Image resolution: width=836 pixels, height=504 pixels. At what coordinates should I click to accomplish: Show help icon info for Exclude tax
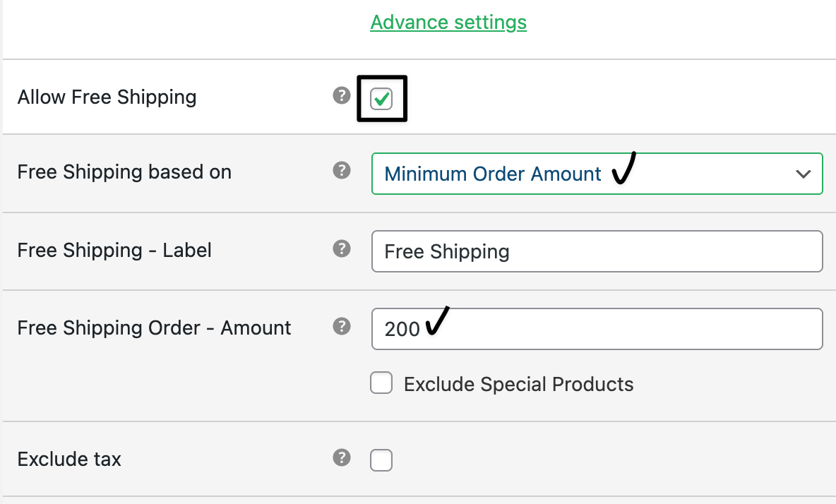342,457
